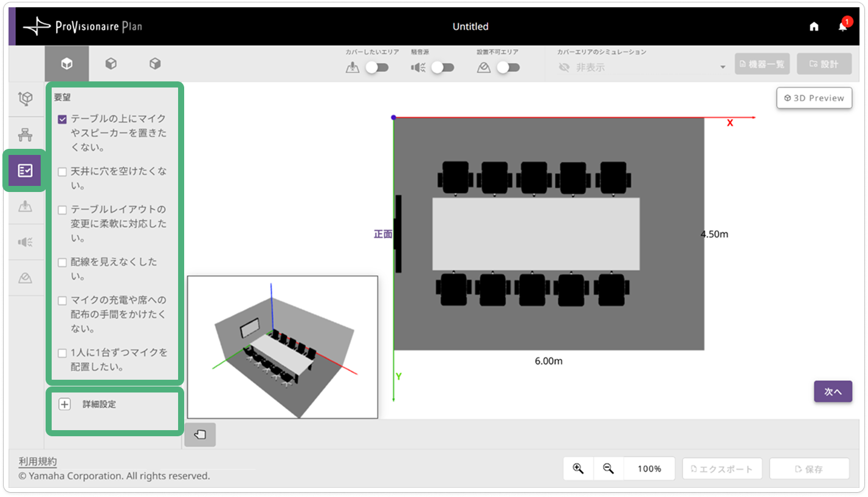Select the first cube view tab
The image size is (868, 497).
[x=67, y=64]
